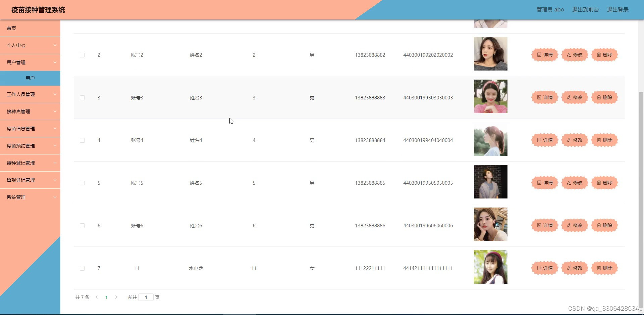644x315 pixels.
Task: Click phone number 13823888886
Action: (370, 226)
